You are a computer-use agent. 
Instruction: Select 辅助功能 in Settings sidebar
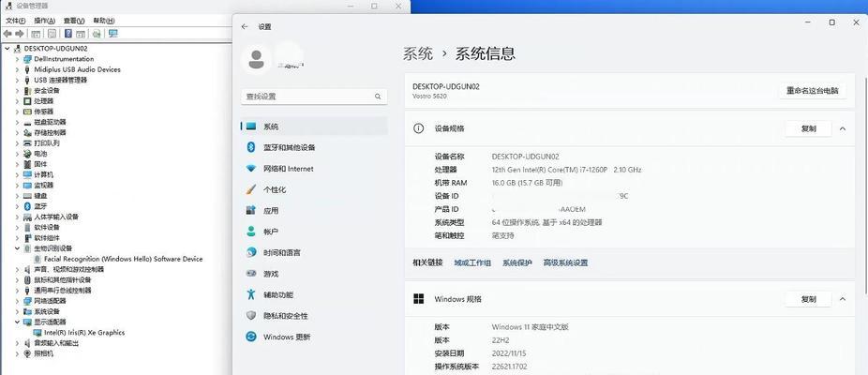(314, 294)
